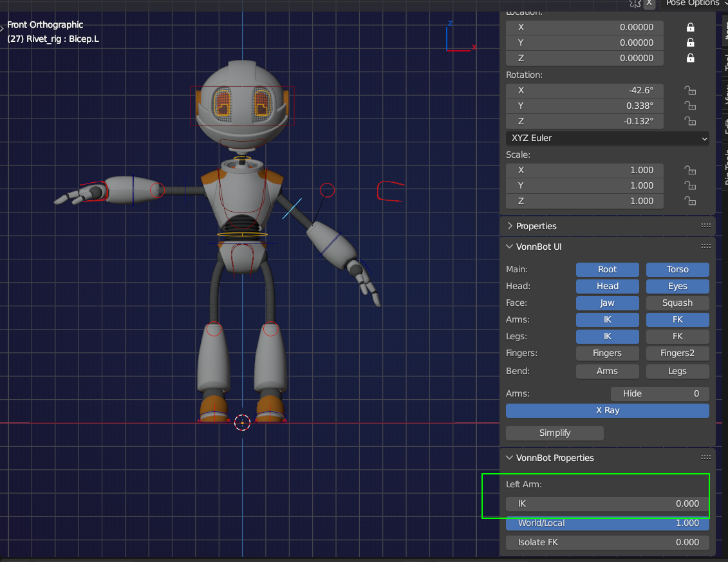Viewport: 728px width, 562px height.
Task: Toggle the X Ray display button
Action: coord(607,411)
